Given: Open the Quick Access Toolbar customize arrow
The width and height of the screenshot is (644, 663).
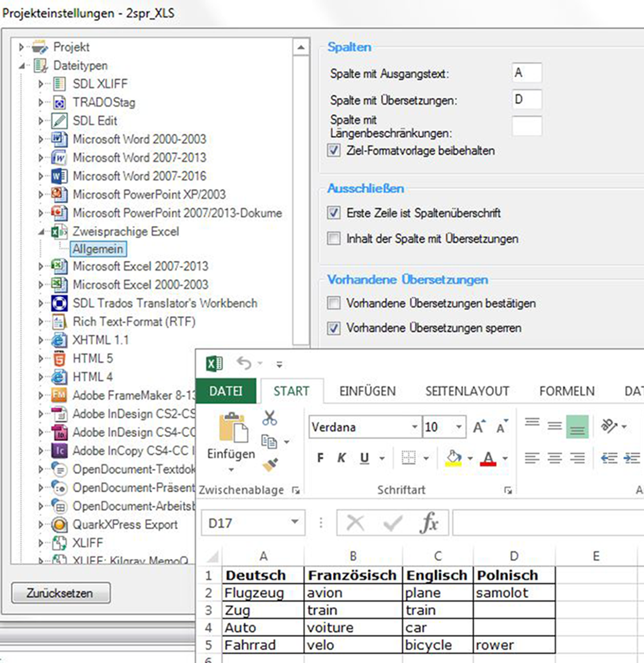Looking at the screenshot, I should pyautogui.click(x=279, y=365).
